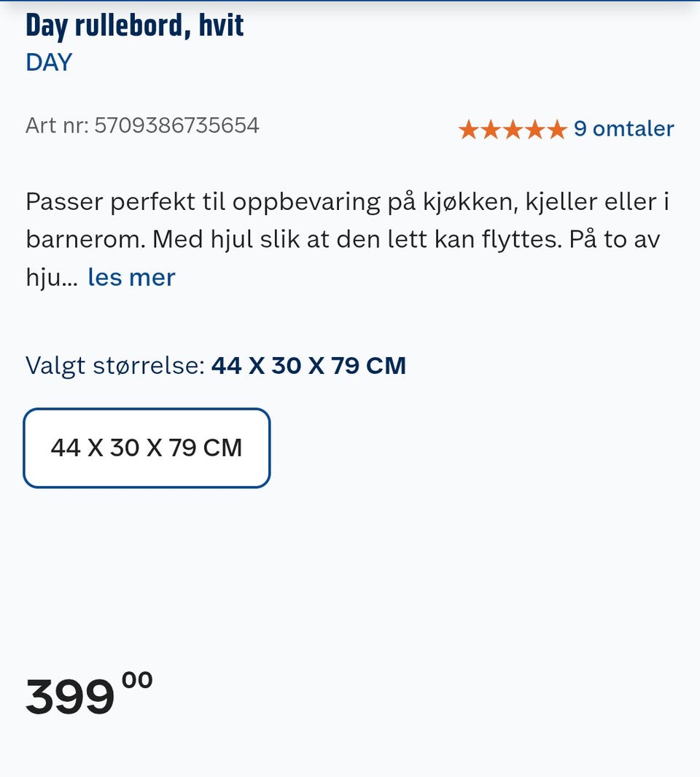Click the middle (third) rating star
The height and width of the screenshot is (777, 700).
tap(512, 130)
